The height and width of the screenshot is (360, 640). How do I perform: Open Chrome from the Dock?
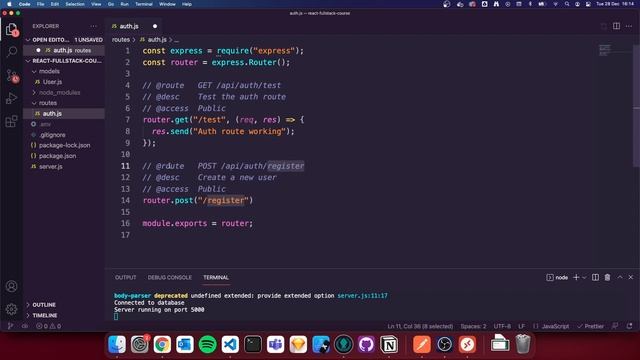(x=162, y=344)
